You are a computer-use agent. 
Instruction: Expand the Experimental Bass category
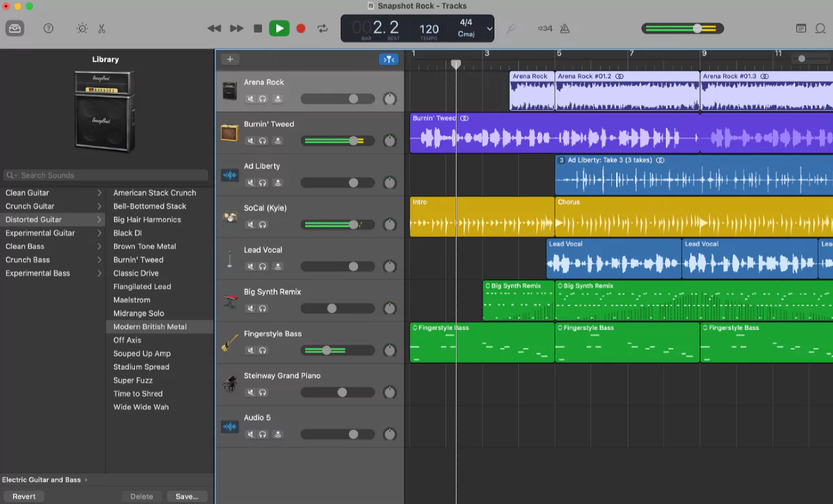coord(99,273)
